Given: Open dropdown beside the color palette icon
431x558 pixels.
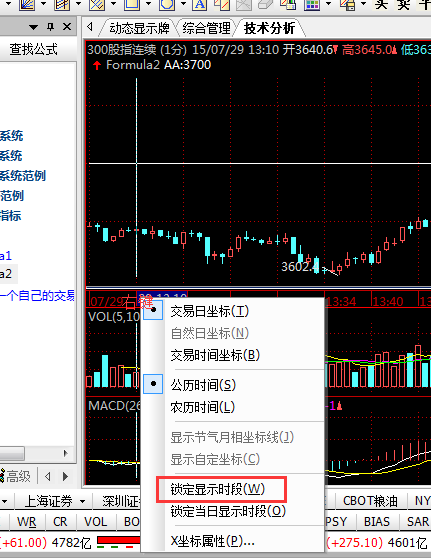Looking at the screenshot, I should [x=328, y=4].
